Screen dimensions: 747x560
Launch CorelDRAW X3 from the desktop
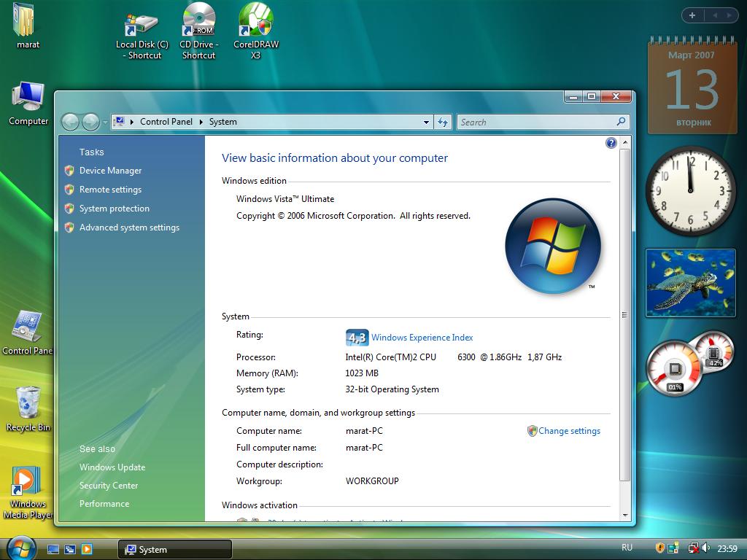click(x=256, y=31)
